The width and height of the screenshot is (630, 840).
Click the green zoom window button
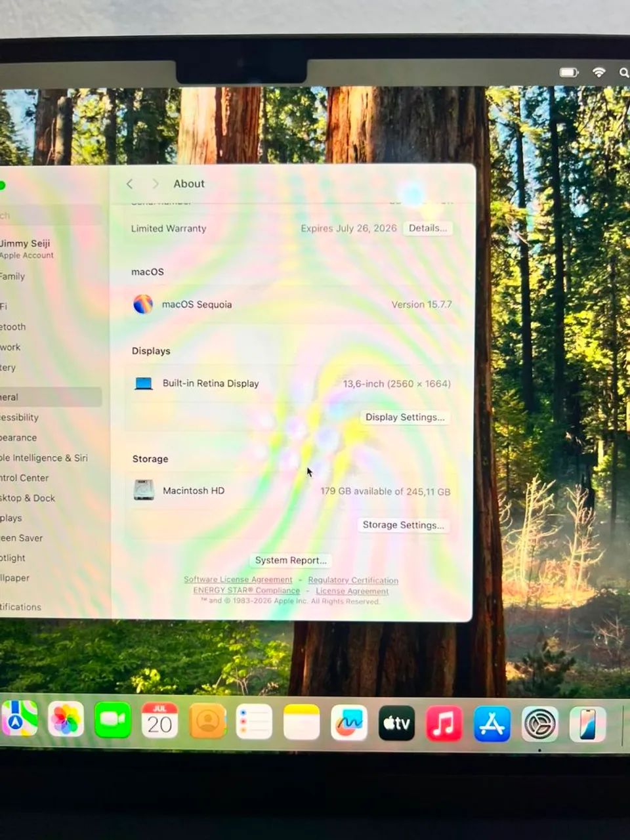(1, 185)
